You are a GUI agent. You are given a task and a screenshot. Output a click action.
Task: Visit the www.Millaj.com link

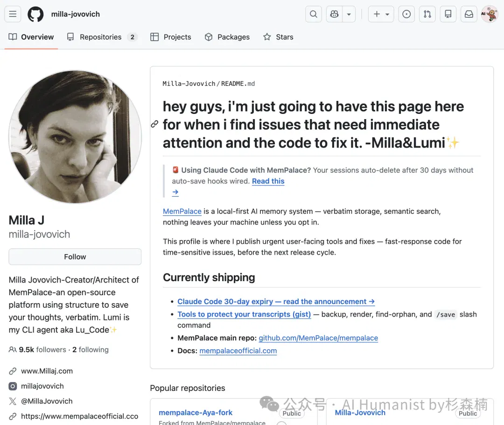tap(47, 371)
